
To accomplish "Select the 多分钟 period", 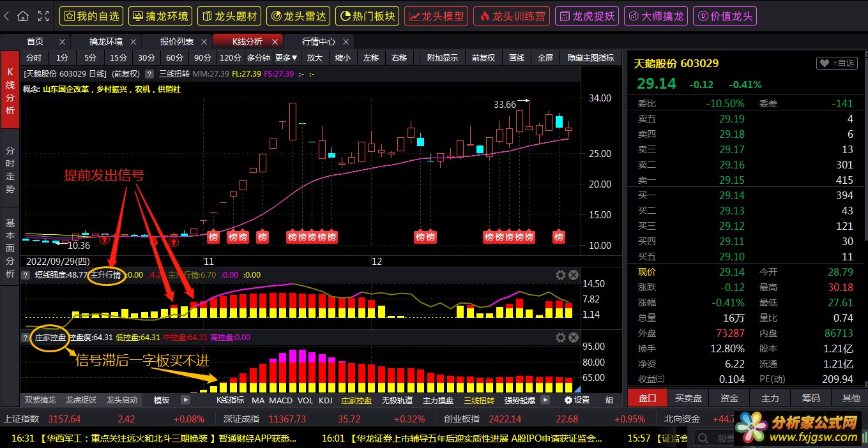I will tap(259, 57).
